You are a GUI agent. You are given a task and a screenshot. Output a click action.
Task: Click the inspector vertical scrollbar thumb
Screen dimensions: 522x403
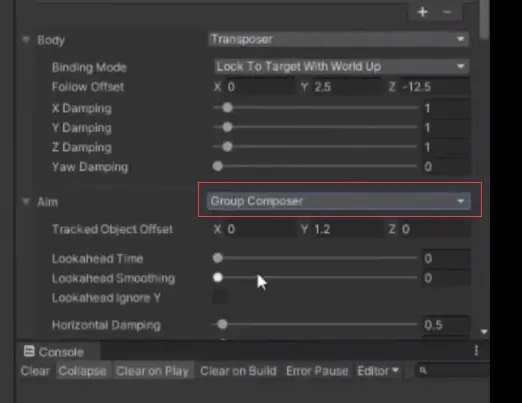pyautogui.click(x=485, y=19)
